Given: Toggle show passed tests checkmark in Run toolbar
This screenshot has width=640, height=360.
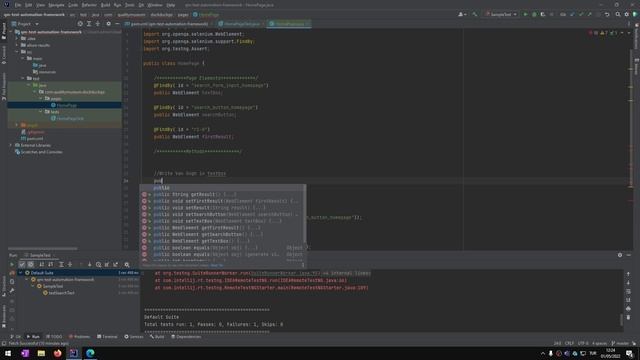Looking at the screenshot, I should point(22,264).
